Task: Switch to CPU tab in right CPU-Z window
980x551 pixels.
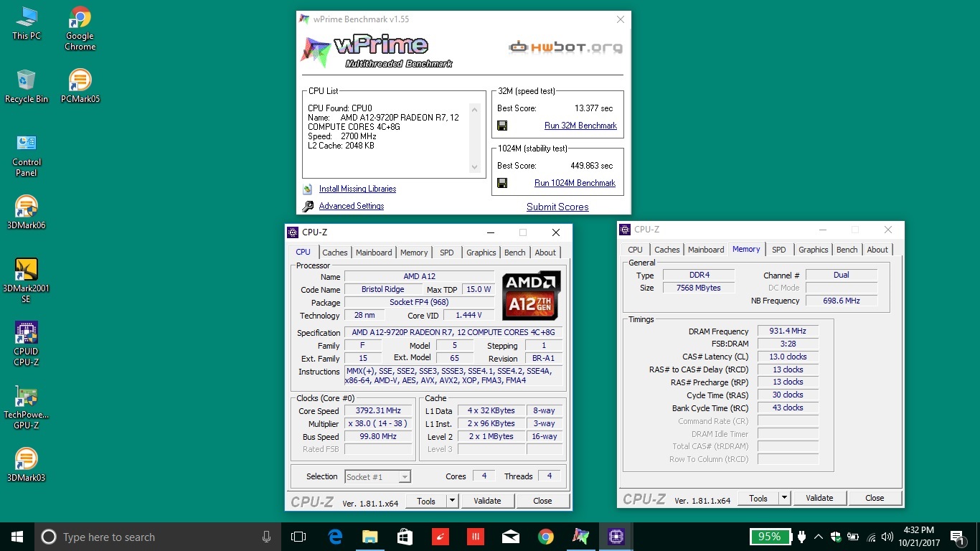Action: [636, 250]
